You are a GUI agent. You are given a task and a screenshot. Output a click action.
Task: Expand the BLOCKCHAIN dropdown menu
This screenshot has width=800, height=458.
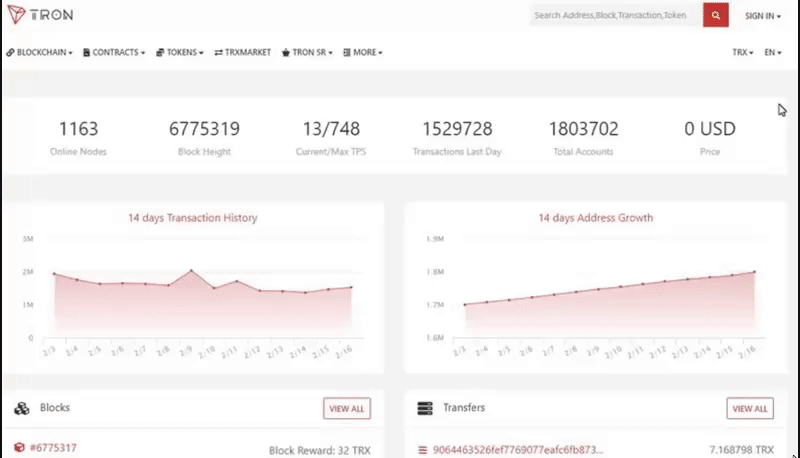(39, 53)
